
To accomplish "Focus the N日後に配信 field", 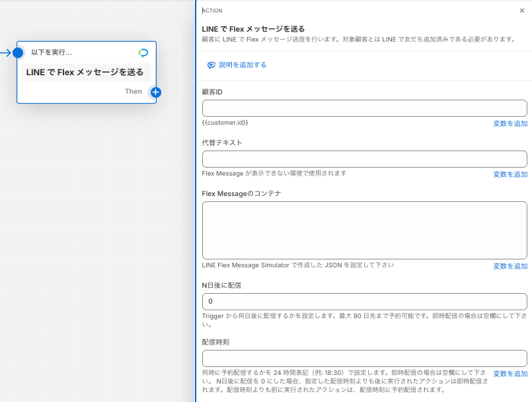I will 364,302.
